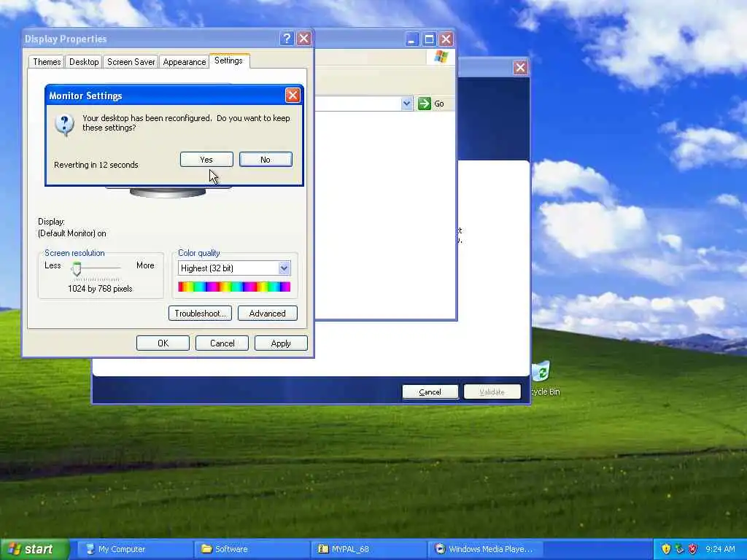This screenshot has width=747, height=560.
Task: Click Cancel in the blue bottom bar
Action: pyautogui.click(x=430, y=392)
